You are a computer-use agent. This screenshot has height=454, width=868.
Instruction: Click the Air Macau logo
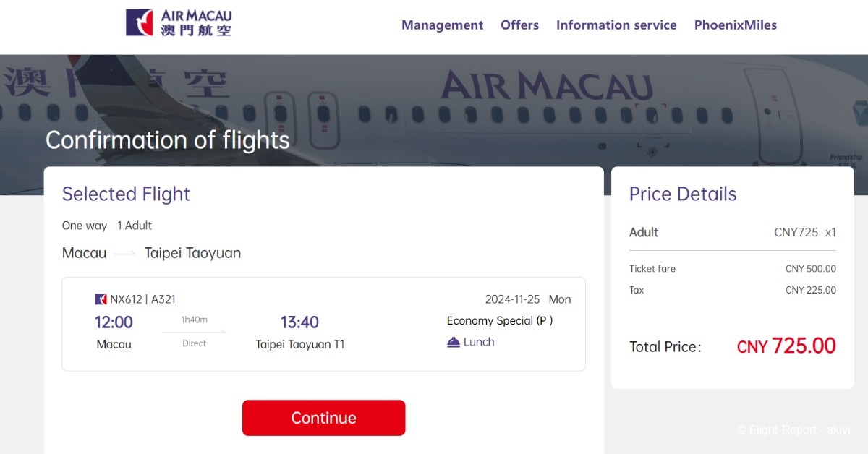tap(179, 23)
